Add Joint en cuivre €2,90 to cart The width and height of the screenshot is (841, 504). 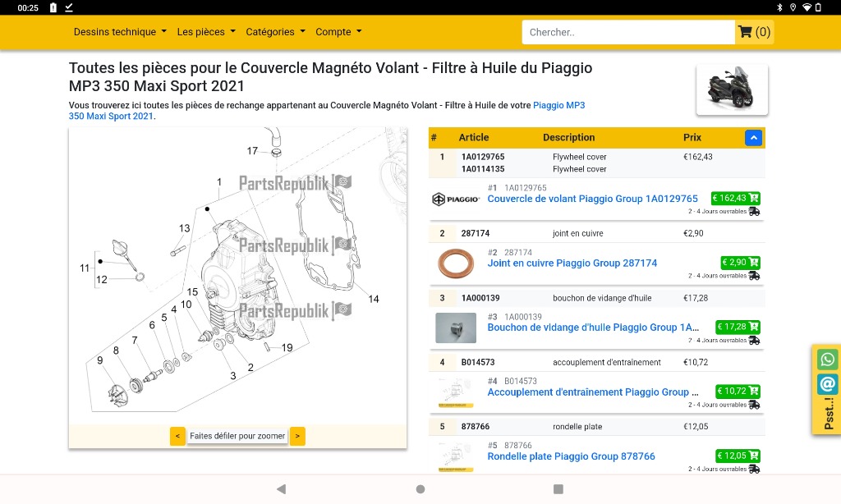point(740,262)
